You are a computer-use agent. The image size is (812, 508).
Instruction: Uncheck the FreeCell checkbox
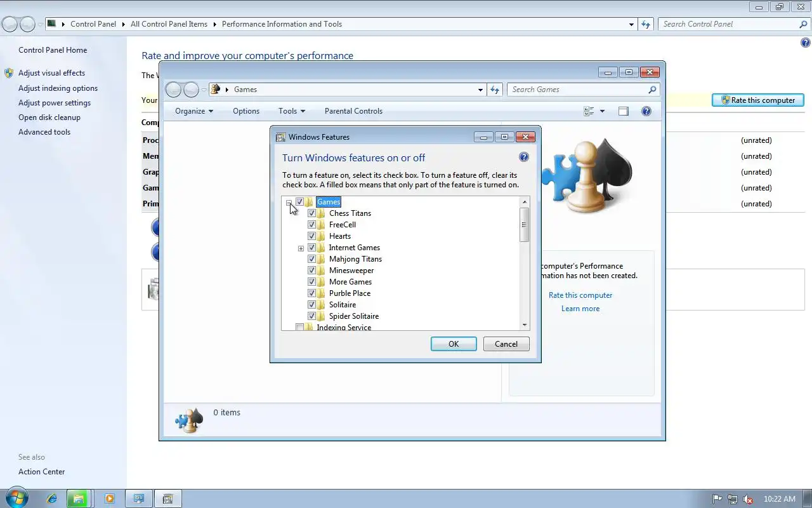(311, 225)
